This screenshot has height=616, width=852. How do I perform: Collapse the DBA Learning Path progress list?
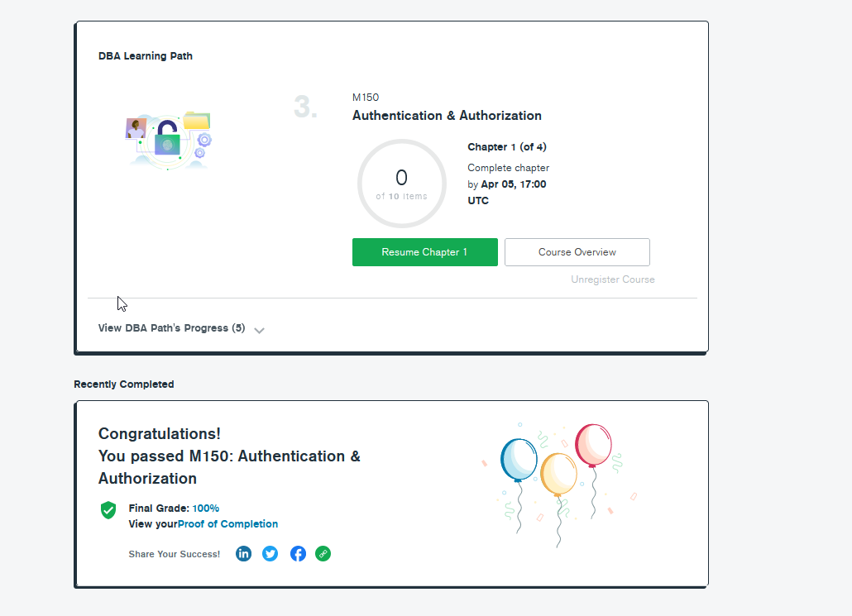170,328
